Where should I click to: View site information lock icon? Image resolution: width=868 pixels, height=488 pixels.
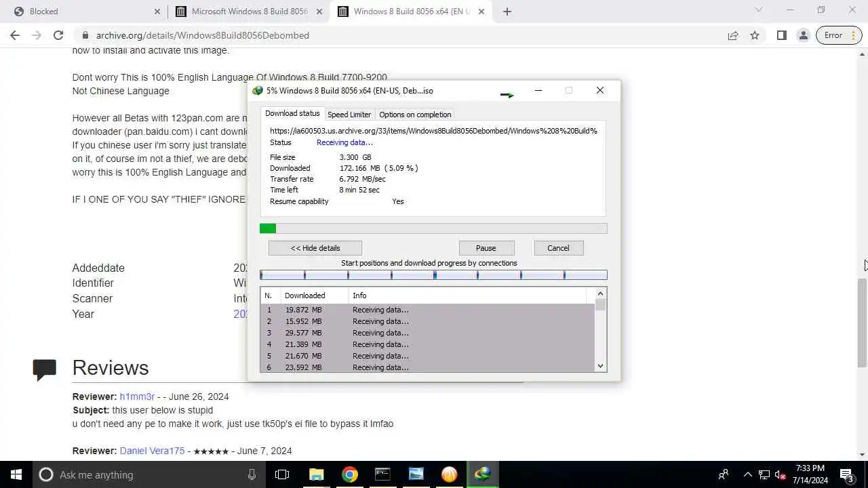[x=85, y=35]
